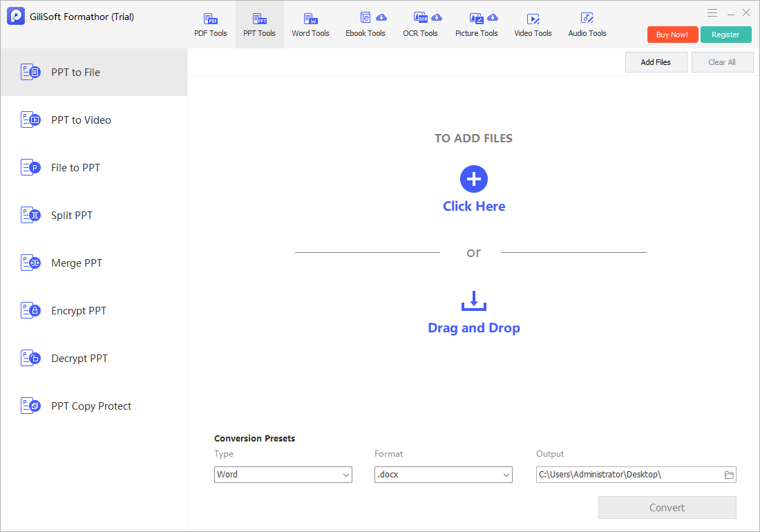Click the GiliSoft Formathor logo icon
Viewport: 760px width, 532px height.
point(16,16)
